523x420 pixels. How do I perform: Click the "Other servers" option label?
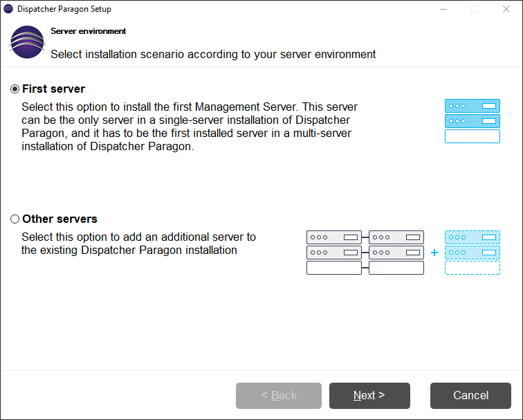tap(59, 219)
